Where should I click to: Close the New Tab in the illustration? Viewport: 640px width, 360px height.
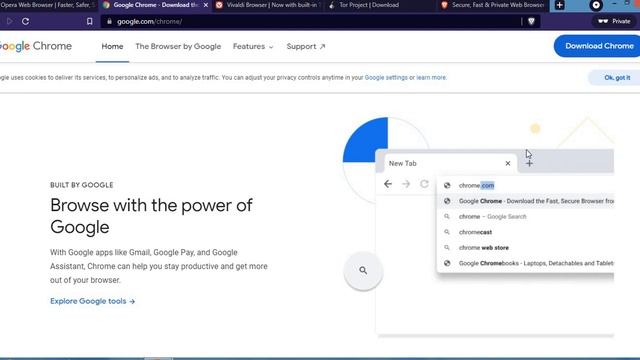(x=508, y=163)
